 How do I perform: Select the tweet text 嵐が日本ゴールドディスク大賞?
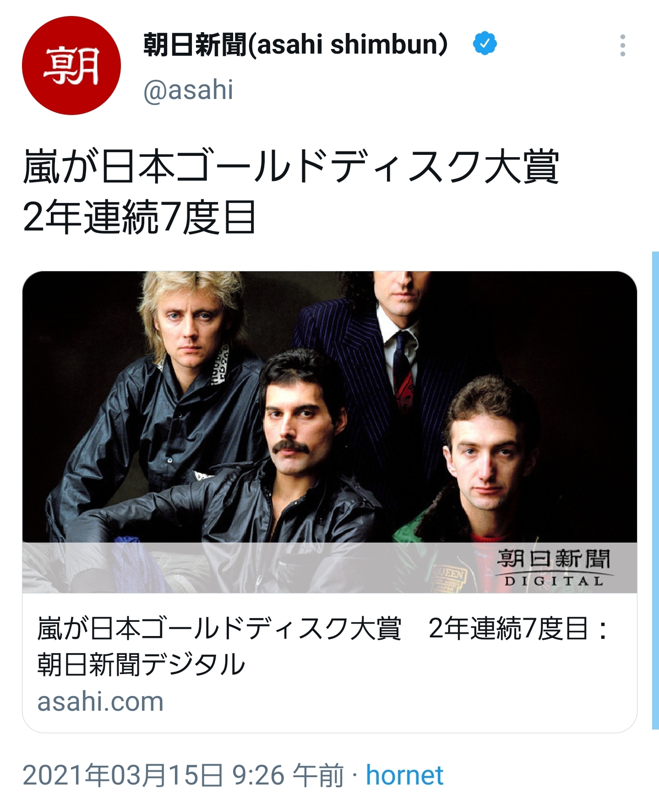pos(291,166)
